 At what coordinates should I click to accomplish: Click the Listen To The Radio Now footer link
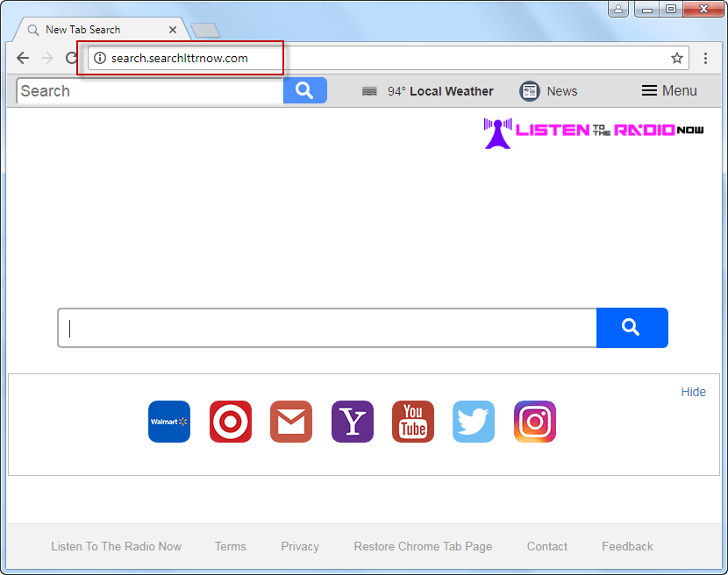tap(116, 546)
